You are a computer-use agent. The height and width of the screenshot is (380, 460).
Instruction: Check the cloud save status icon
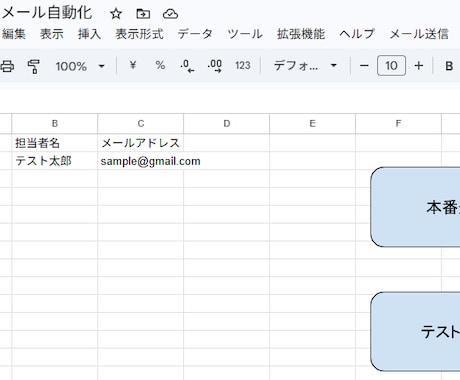170,14
